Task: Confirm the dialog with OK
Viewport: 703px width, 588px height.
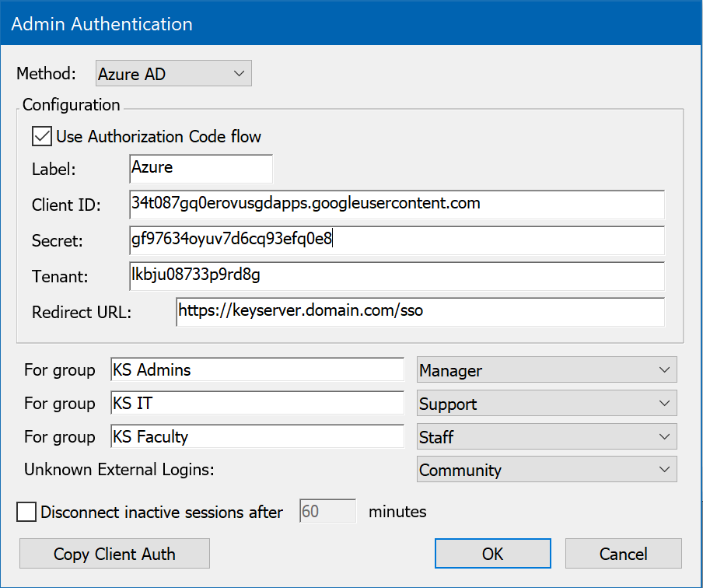Action: click(x=493, y=554)
